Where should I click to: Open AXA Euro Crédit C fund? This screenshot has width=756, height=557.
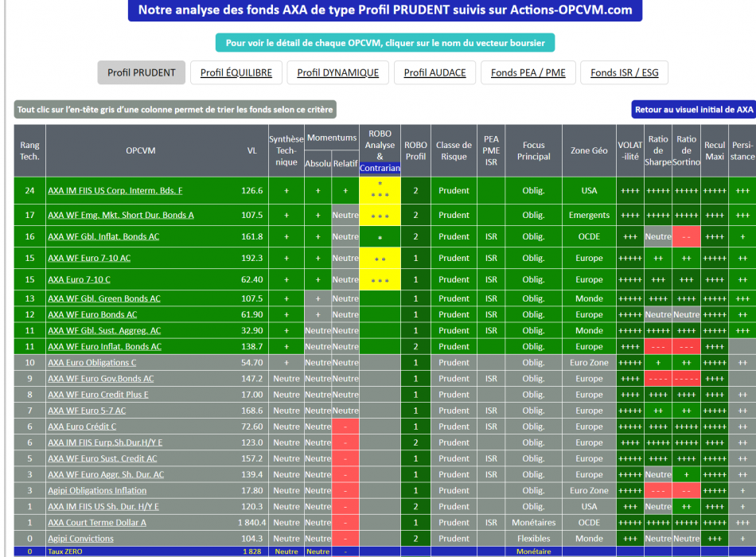[82, 427]
